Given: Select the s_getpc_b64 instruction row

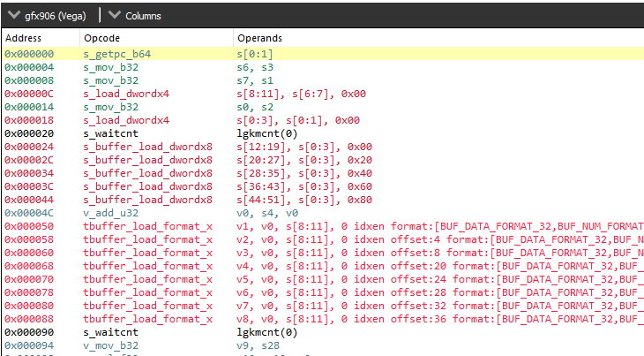Looking at the screenshot, I should pos(116,54).
